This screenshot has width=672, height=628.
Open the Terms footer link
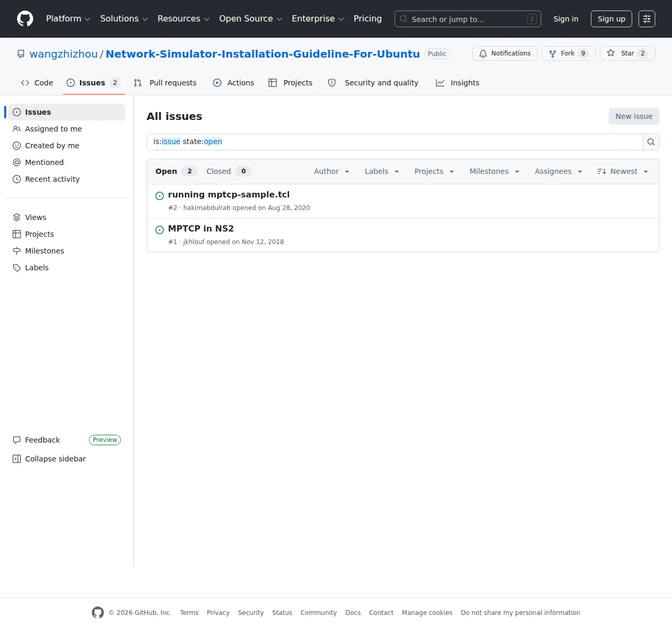click(x=189, y=613)
